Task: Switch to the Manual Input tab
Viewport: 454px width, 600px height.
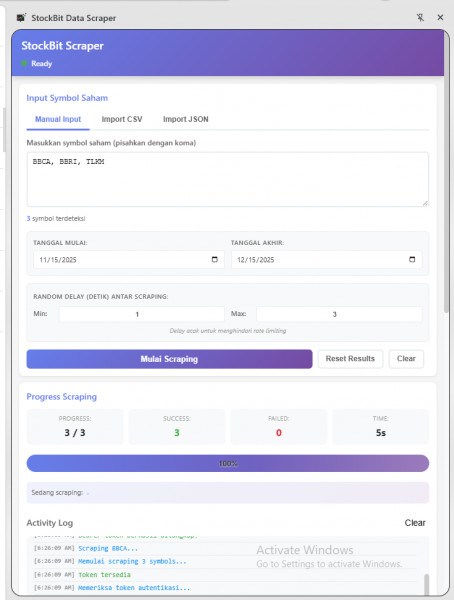Action: click(58, 119)
